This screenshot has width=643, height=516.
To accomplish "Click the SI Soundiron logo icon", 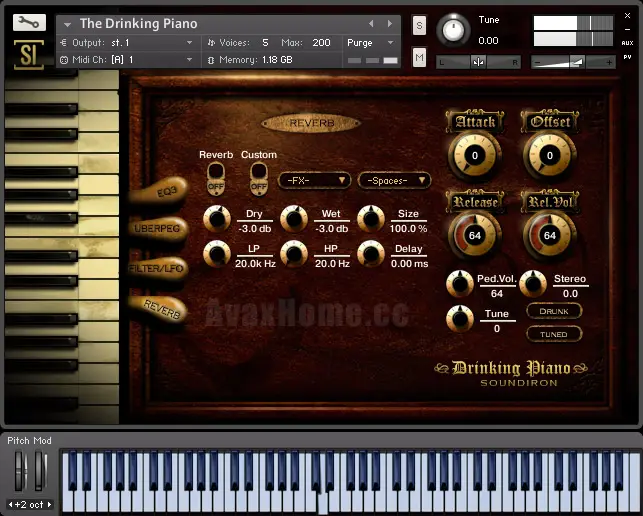I will click(x=29, y=55).
